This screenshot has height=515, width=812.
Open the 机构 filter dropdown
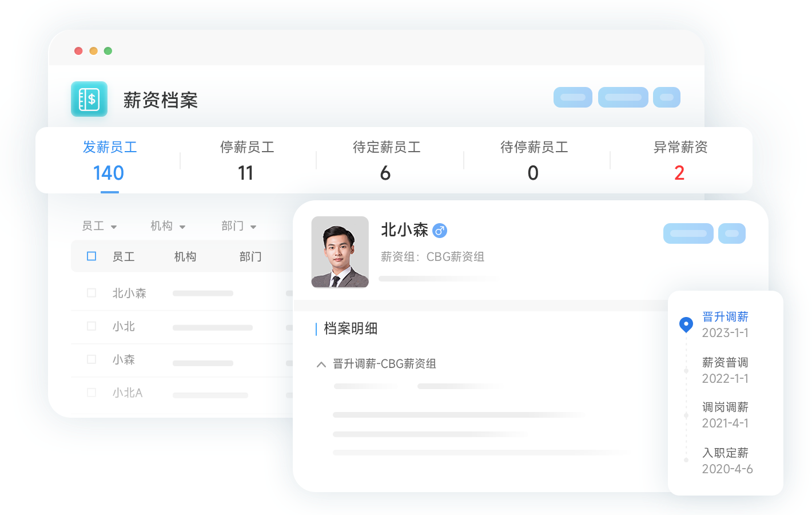tap(168, 226)
